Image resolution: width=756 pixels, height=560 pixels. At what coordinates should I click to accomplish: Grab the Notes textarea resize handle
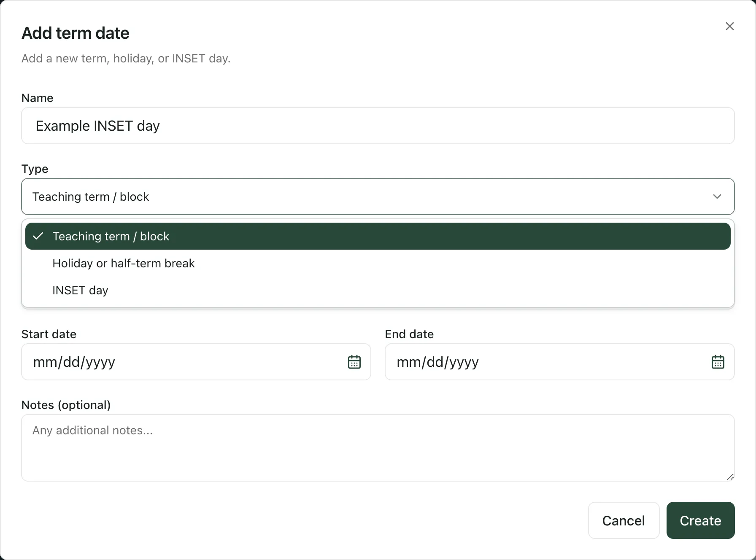730,477
